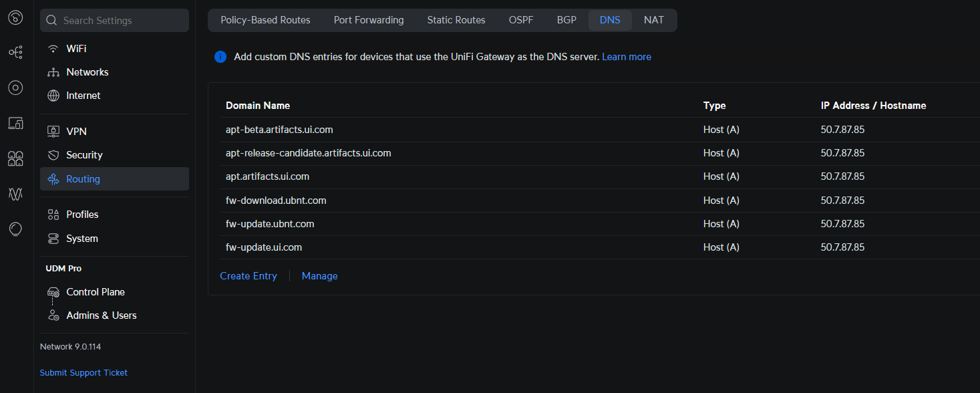Open the Ports icon showing four port shapes
Viewport: 980px width, 393px height.
tap(15, 158)
